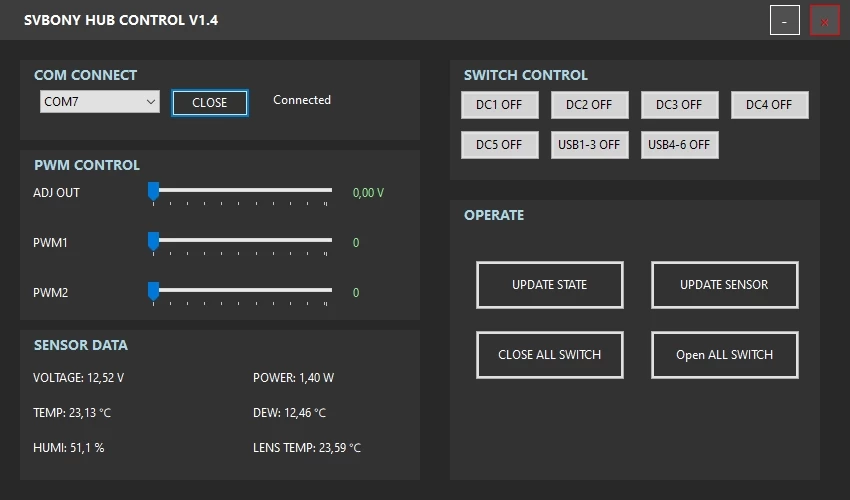850x500 pixels.
Task: Open the COM7 port dropdown
Action: 100,102
